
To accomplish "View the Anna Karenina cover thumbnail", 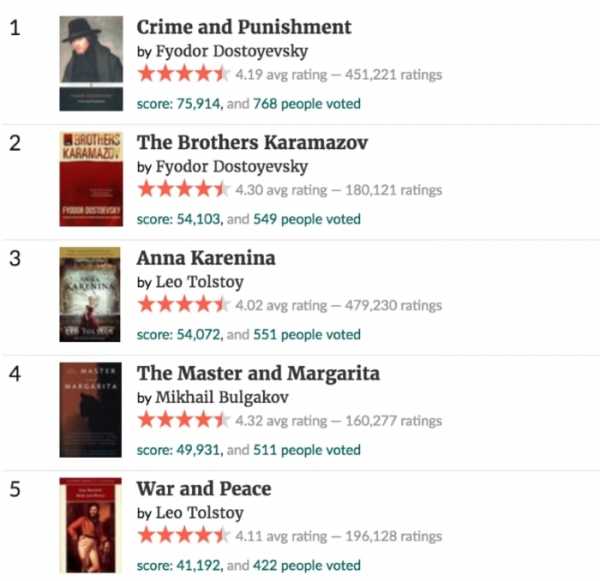I will (x=90, y=294).
